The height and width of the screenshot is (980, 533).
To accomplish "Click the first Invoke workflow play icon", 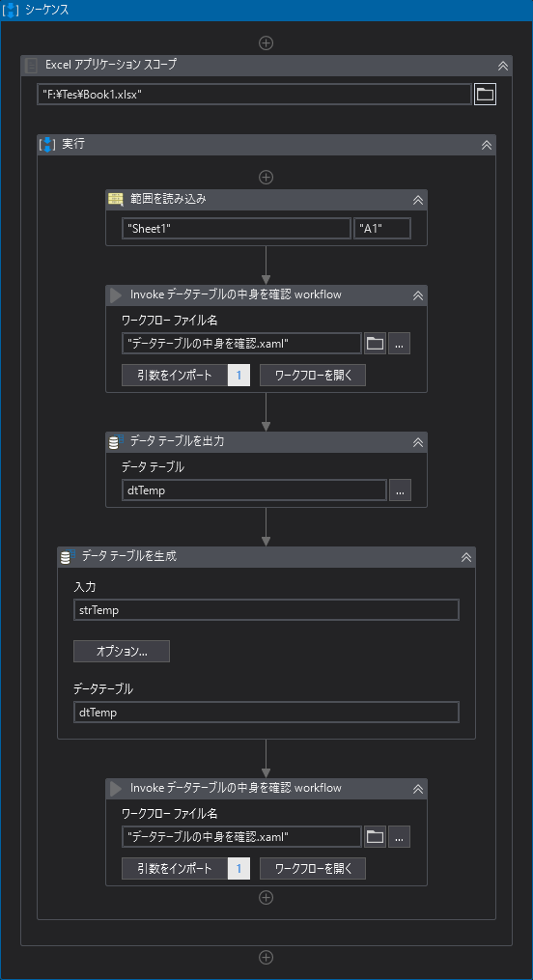I will tap(116, 294).
